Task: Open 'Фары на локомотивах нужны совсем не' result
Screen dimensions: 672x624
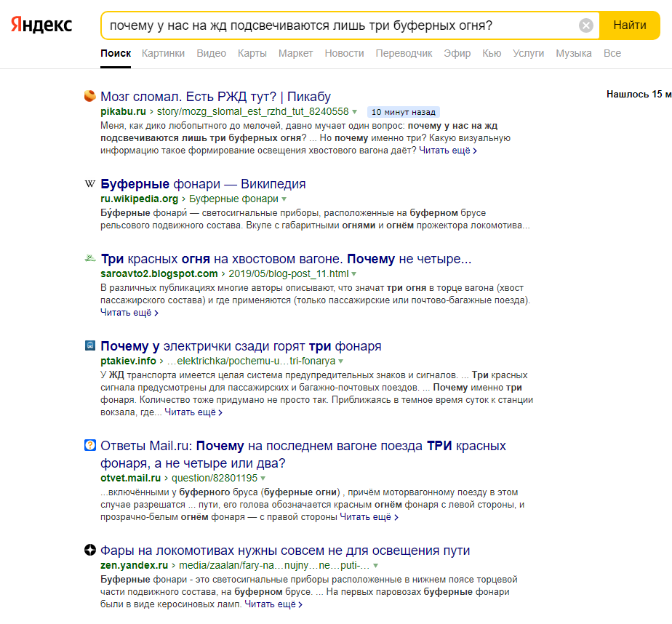Action: tap(285, 551)
